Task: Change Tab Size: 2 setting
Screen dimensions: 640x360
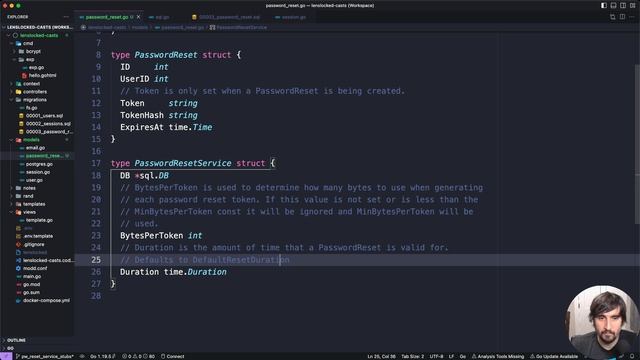Action: click(413, 356)
